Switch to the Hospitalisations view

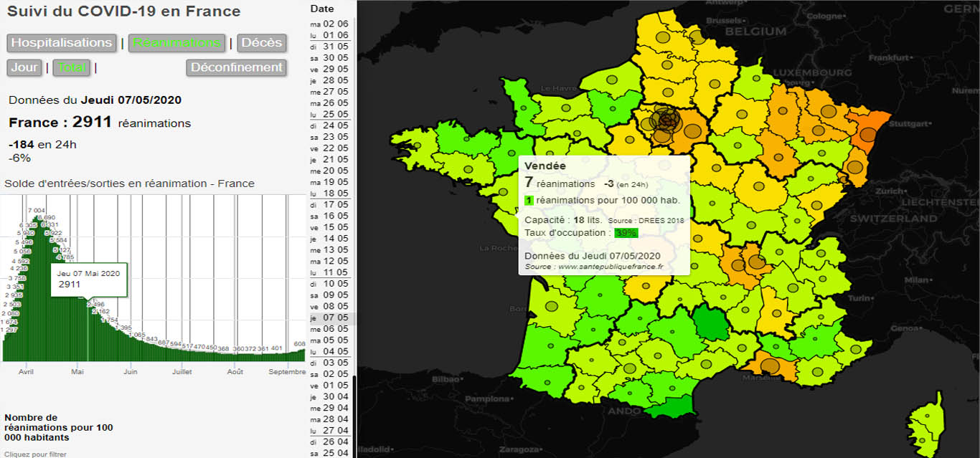(62, 43)
